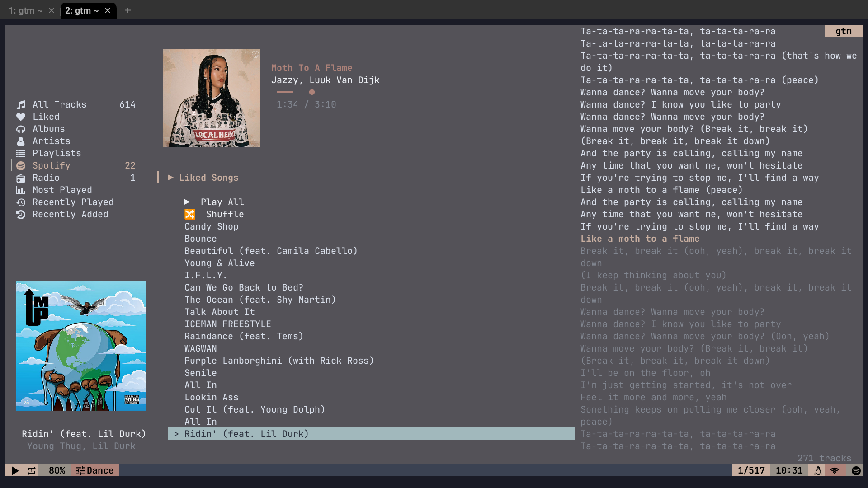Screen dimensions: 868x488
Task: Click the wifi icon in the status bar
Action: (835, 470)
